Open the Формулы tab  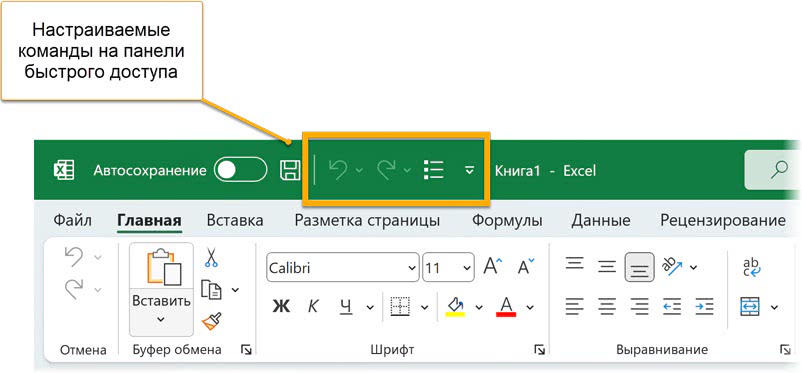(x=506, y=221)
